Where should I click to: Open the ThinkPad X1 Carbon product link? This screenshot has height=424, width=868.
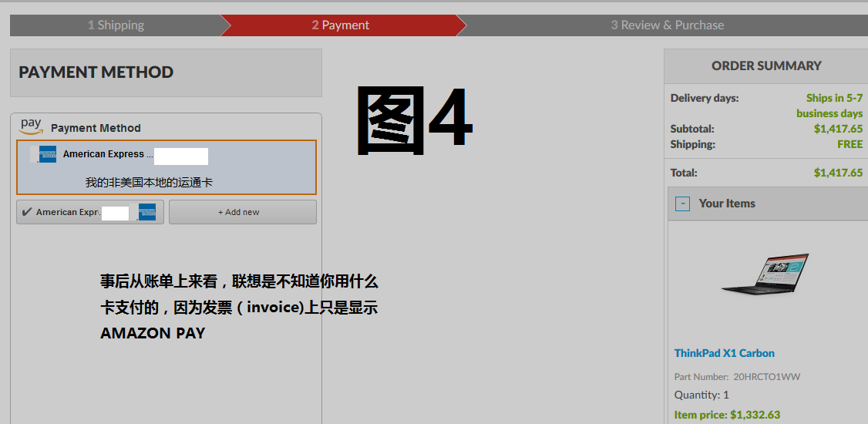click(724, 353)
